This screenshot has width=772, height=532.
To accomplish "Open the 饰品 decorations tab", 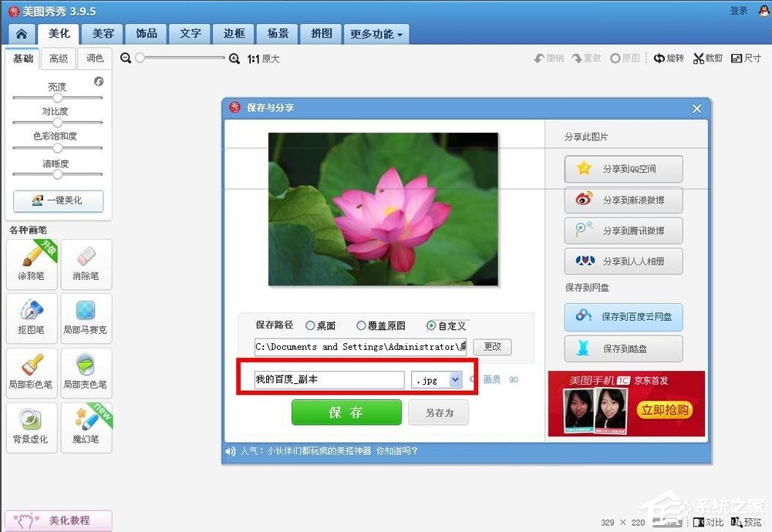I will click(145, 34).
